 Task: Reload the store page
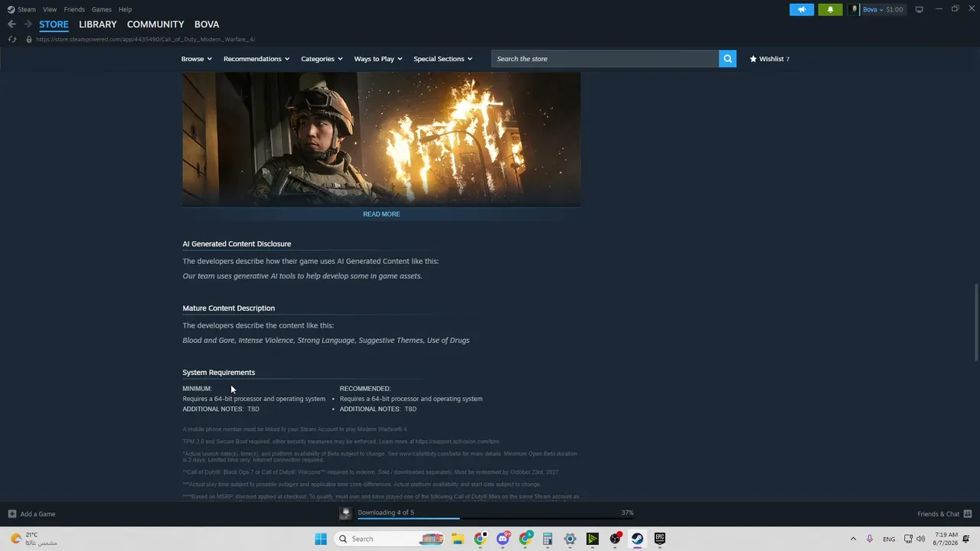pyautogui.click(x=12, y=39)
